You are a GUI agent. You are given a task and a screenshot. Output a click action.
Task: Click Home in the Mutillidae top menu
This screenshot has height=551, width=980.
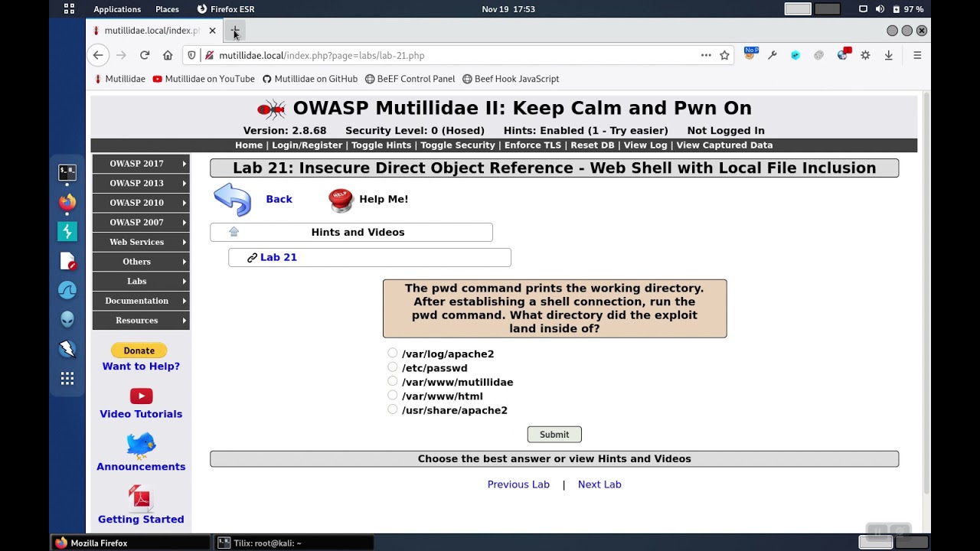tap(249, 145)
